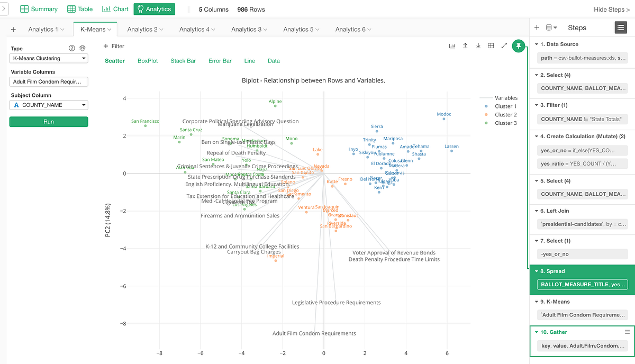The width and height of the screenshot is (635, 364).
Task: Click the Run button
Action: 48,122
